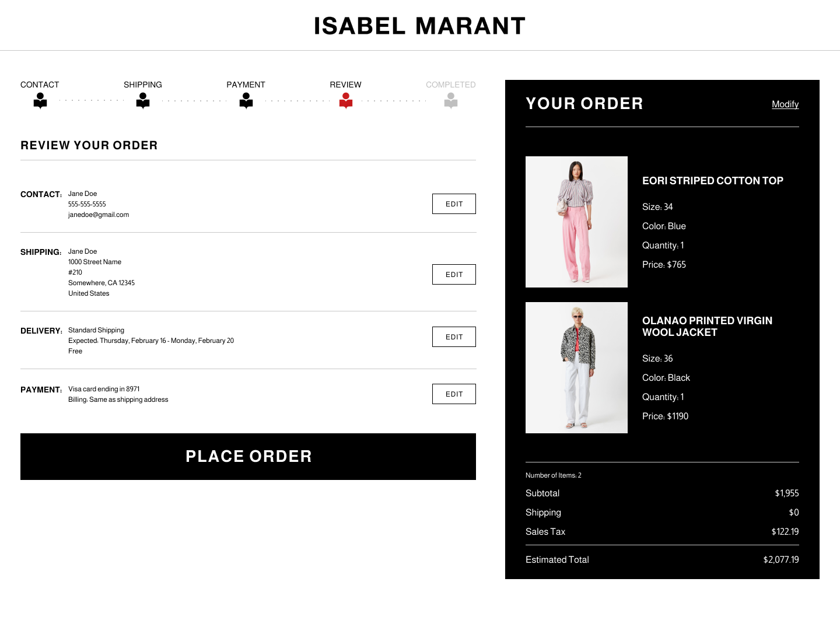Open the Eori striped top thumbnail
The height and width of the screenshot is (638, 840).
576,222
